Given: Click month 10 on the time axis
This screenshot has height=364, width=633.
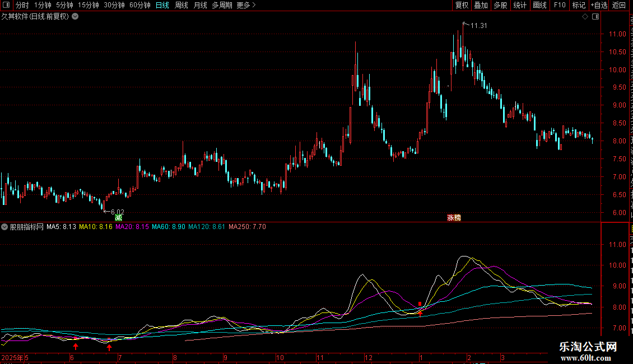Looking at the screenshot, I should tap(280, 357).
